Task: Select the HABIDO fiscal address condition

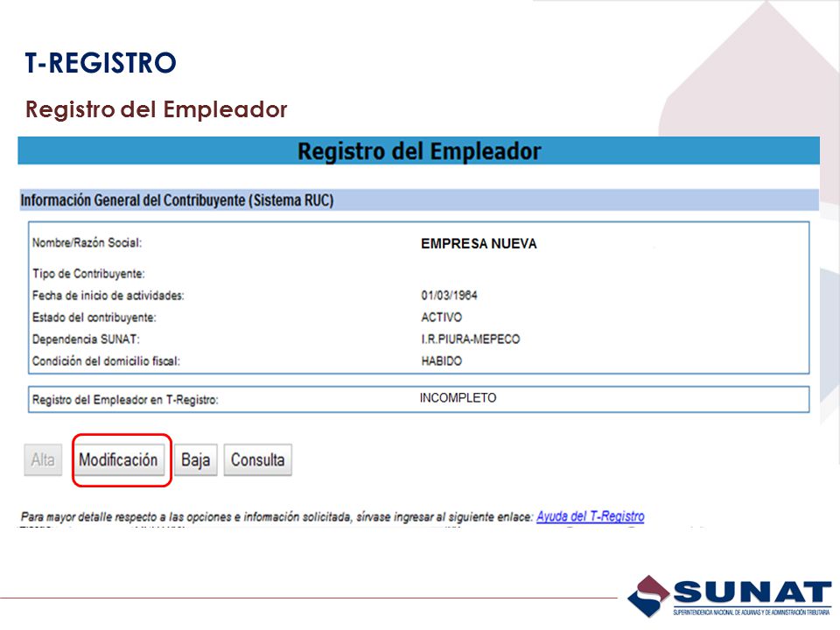Action: click(441, 361)
